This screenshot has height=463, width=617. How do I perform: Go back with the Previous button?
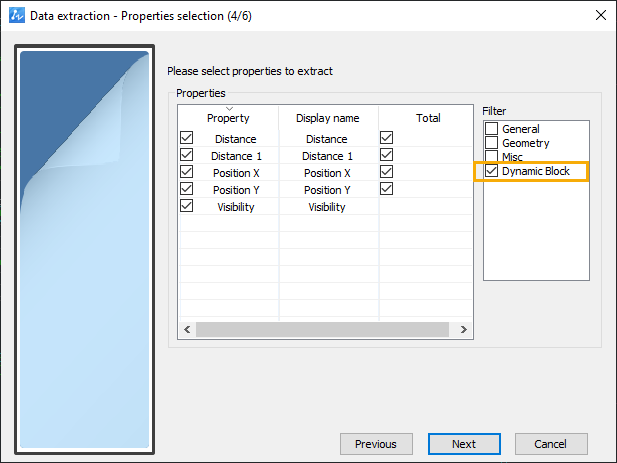coord(376,444)
